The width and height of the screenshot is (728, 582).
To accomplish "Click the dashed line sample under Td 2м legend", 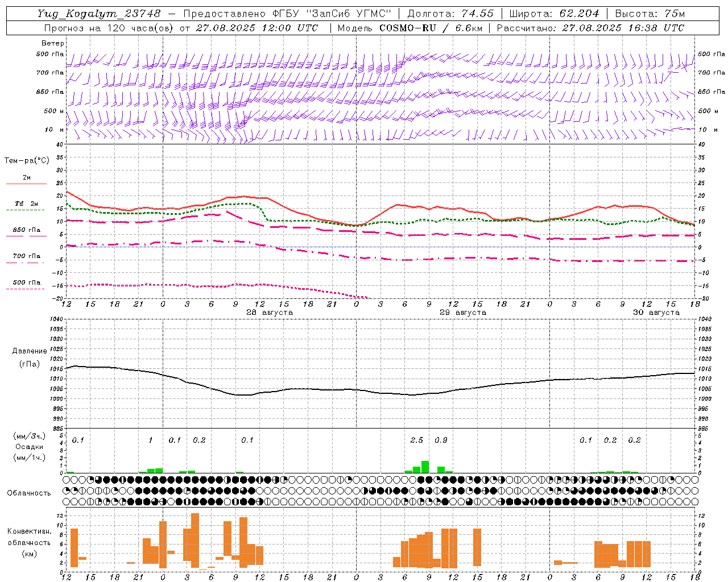I will coord(26,210).
